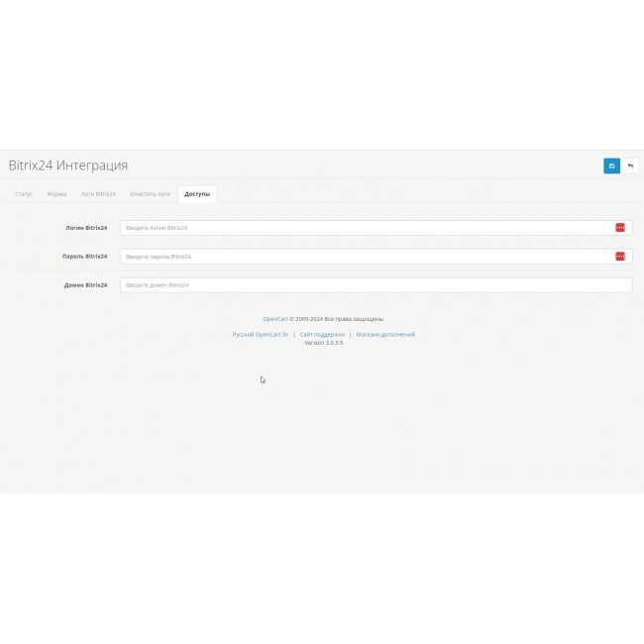Focus the Логин Bitrix24 input field

367,228
